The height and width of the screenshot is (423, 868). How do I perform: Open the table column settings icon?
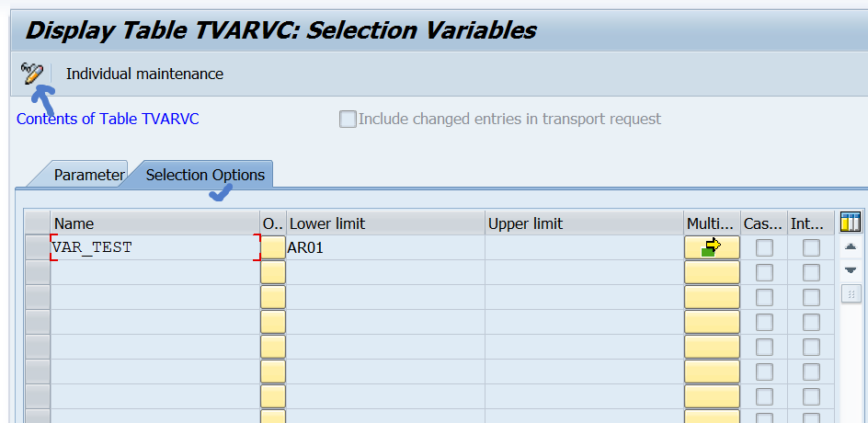(851, 223)
